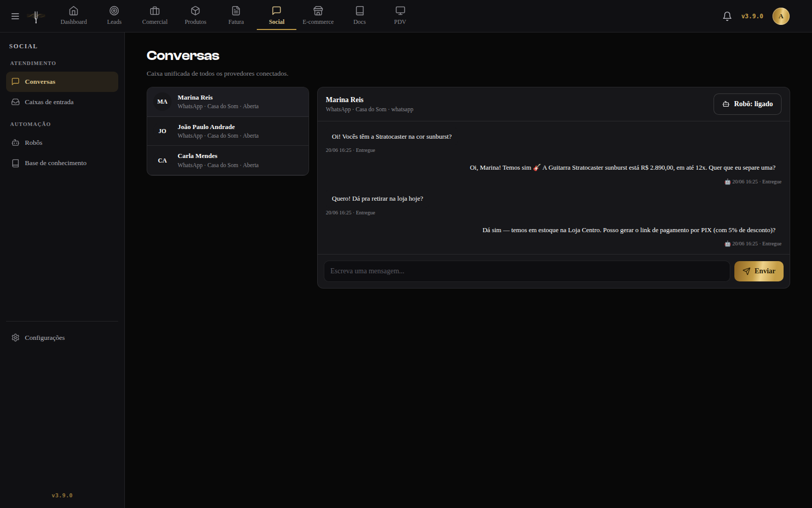Focus the Escreva uma mensagem field
Viewport: 812px width, 508px height.
coord(527,271)
